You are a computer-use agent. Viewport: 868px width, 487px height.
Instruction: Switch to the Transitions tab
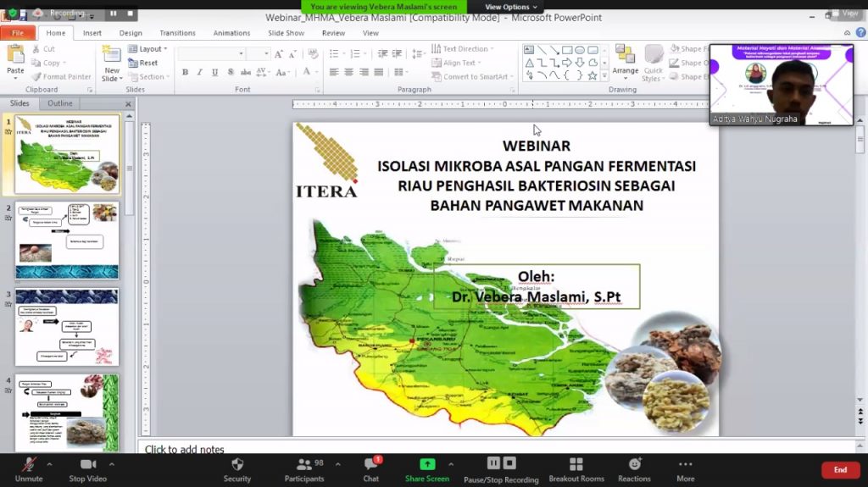(177, 33)
